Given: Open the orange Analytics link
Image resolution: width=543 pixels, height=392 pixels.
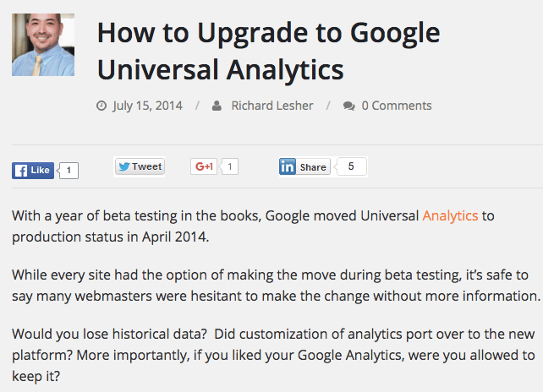Looking at the screenshot, I should coord(450,216).
